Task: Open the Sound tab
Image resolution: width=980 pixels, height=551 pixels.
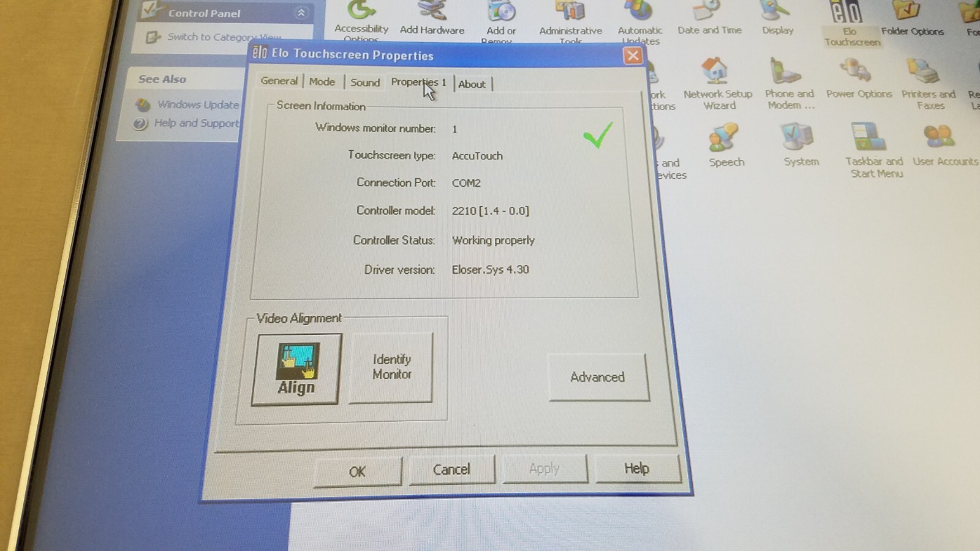Action: pos(365,82)
